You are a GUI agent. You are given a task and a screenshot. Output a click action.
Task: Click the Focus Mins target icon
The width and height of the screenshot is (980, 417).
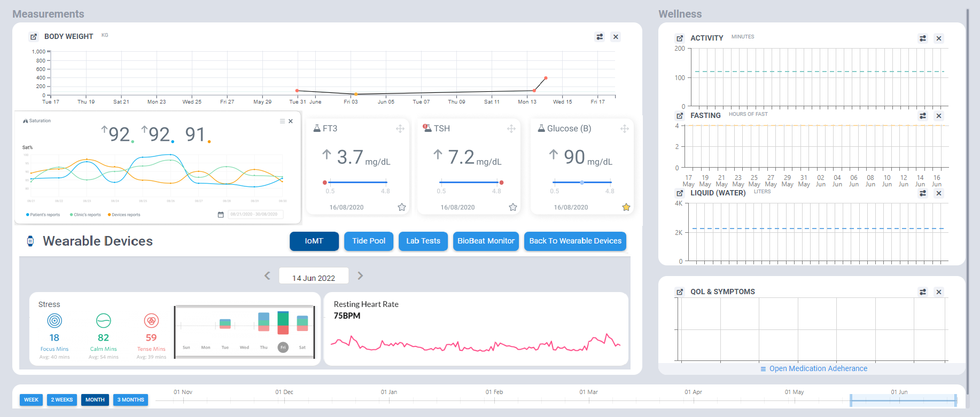point(55,320)
